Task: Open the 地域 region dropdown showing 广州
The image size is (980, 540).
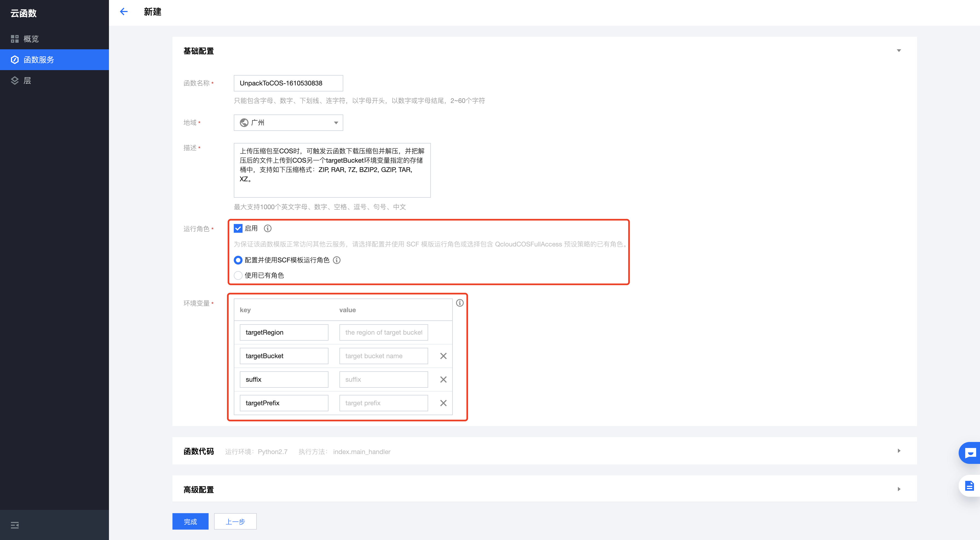Action: [288, 122]
